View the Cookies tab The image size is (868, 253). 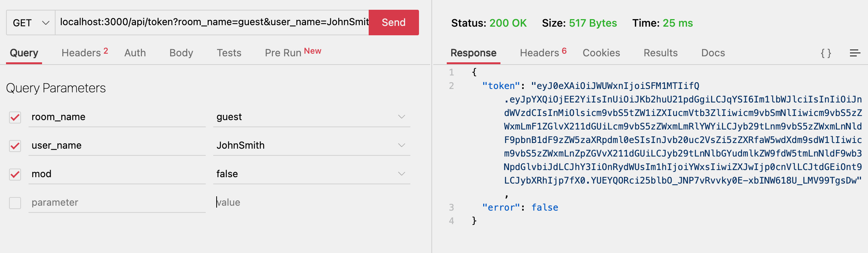point(601,53)
